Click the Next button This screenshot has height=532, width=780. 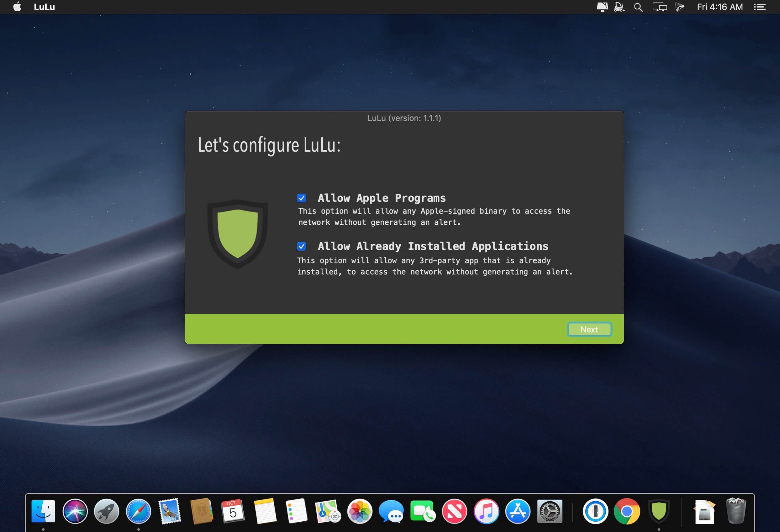point(589,329)
